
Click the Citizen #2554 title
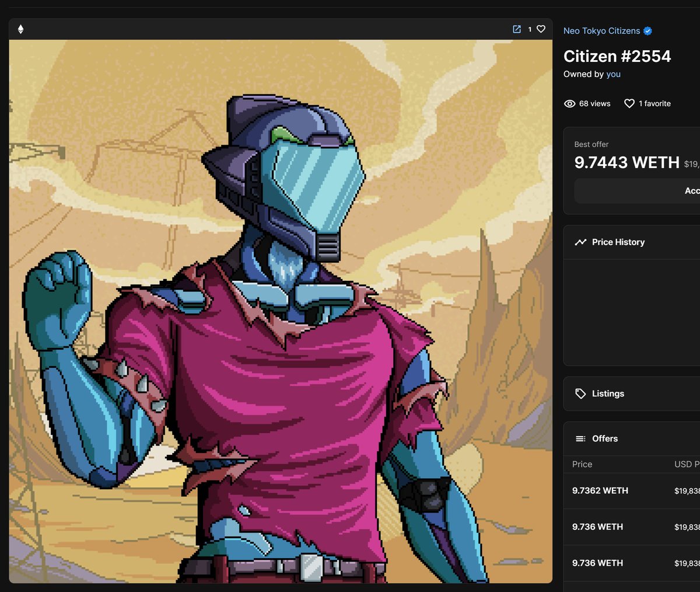pos(617,57)
